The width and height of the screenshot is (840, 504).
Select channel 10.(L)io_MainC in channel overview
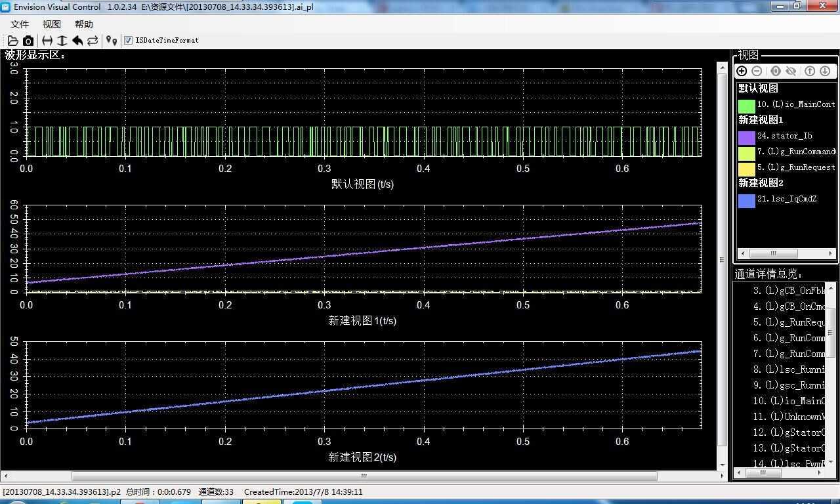click(x=789, y=401)
